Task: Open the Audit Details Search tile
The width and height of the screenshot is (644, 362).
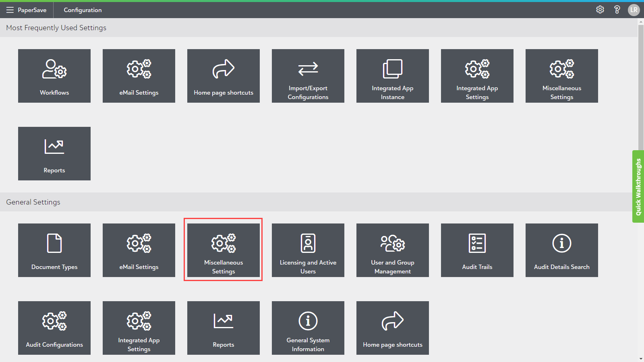Action: 562,250
